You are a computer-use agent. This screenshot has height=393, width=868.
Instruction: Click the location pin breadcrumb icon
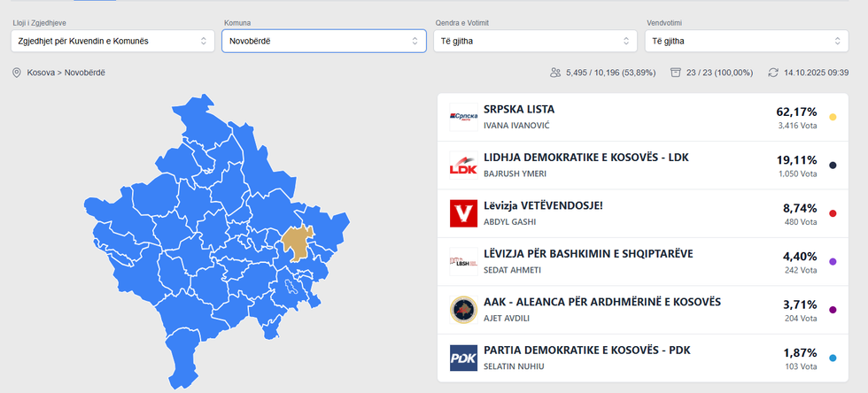(16, 73)
